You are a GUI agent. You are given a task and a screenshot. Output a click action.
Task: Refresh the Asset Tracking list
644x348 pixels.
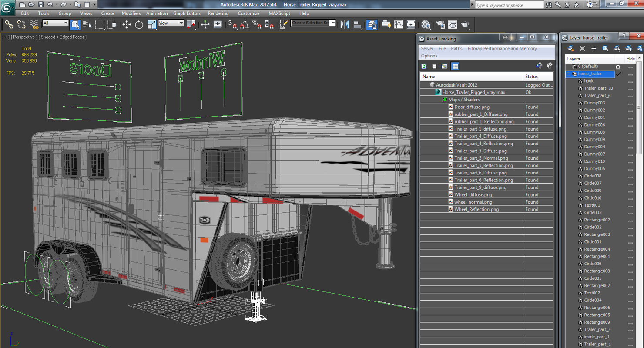(424, 66)
